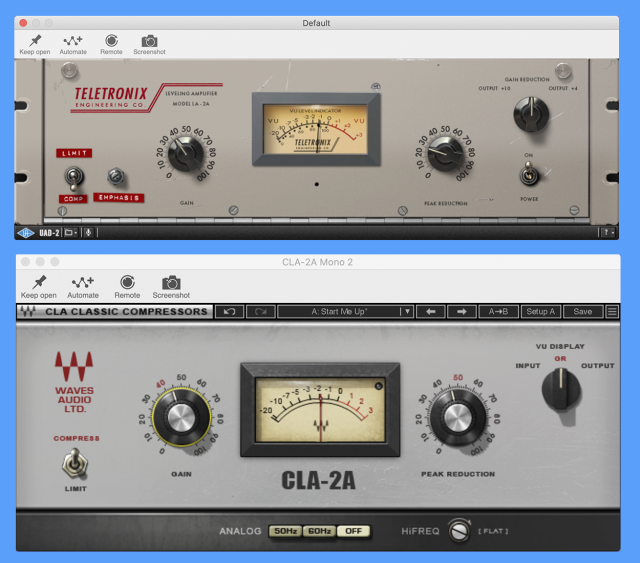The image size is (640, 563).
Task: Click the 'CLA-2A Mono 2' window title
Action: click(317, 262)
